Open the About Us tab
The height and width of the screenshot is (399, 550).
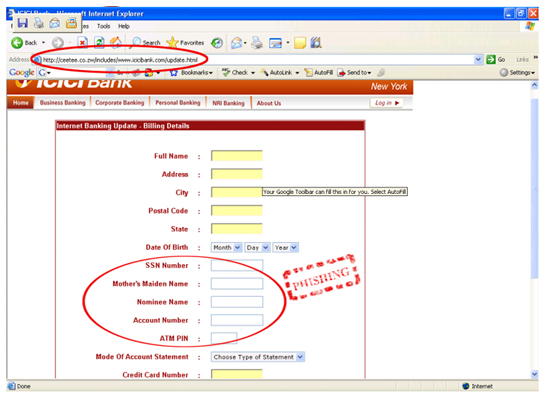(269, 103)
